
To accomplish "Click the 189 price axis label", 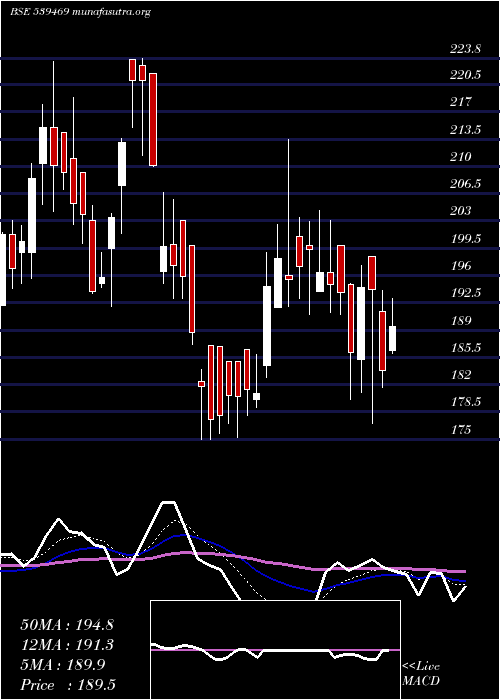I will click(460, 321).
